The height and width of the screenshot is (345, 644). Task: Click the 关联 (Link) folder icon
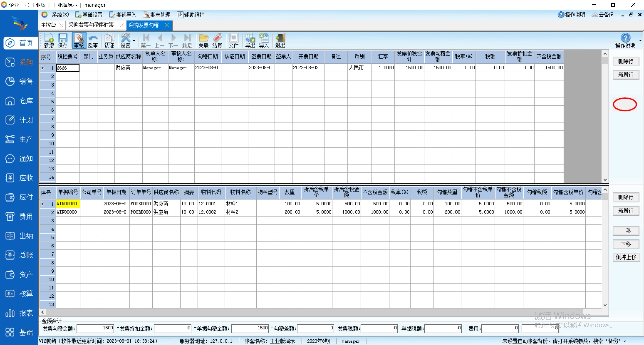pos(203,41)
